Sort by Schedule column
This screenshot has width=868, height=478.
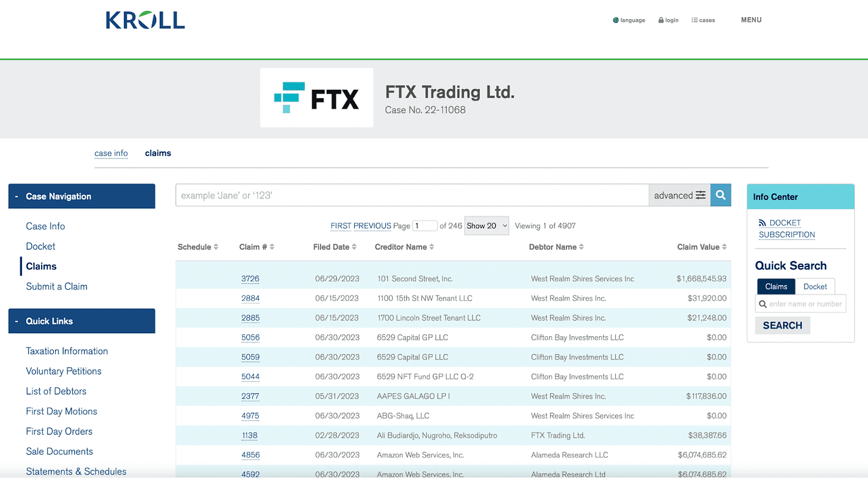pyautogui.click(x=198, y=247)
